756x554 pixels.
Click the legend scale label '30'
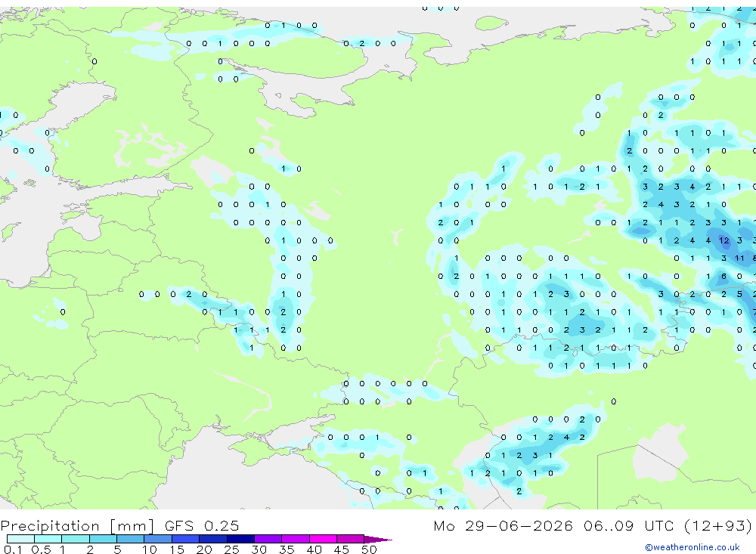tap(259, 549)
